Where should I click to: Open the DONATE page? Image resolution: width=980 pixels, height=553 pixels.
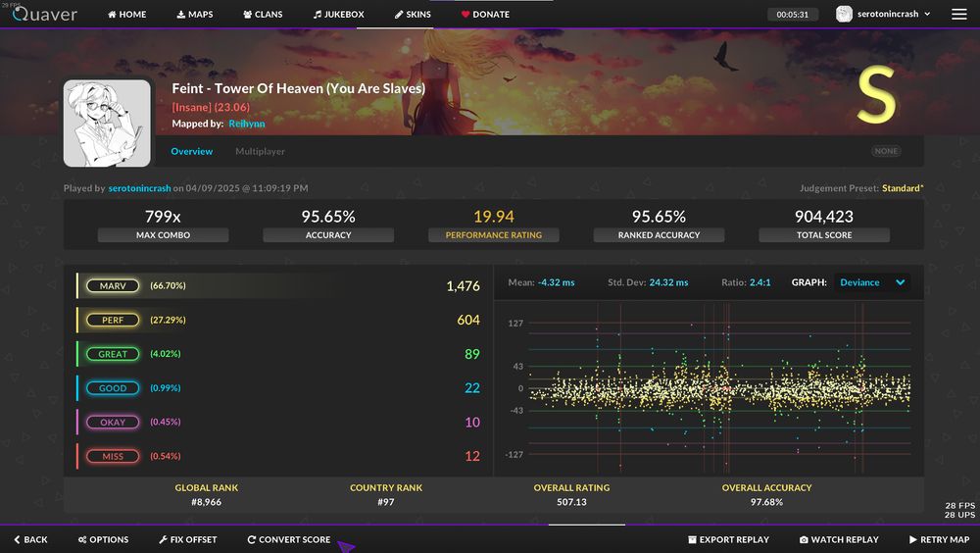[x=485, y=14]
